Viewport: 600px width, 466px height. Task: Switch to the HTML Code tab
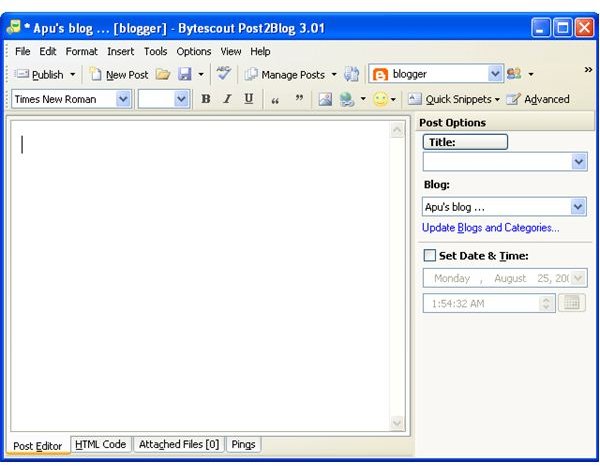click(x=101, y=444)
